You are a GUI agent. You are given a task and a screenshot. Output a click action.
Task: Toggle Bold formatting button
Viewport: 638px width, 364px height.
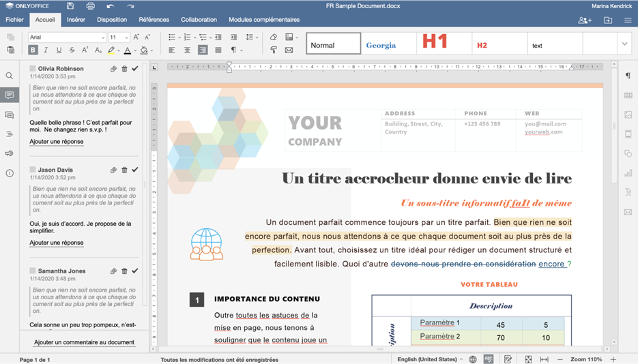point(33,50)
